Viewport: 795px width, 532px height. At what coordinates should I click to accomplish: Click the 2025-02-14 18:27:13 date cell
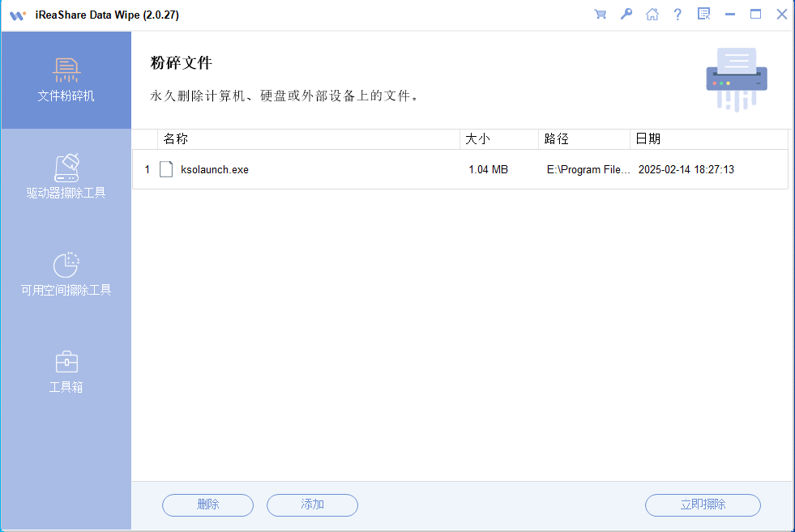coord(686,170)
